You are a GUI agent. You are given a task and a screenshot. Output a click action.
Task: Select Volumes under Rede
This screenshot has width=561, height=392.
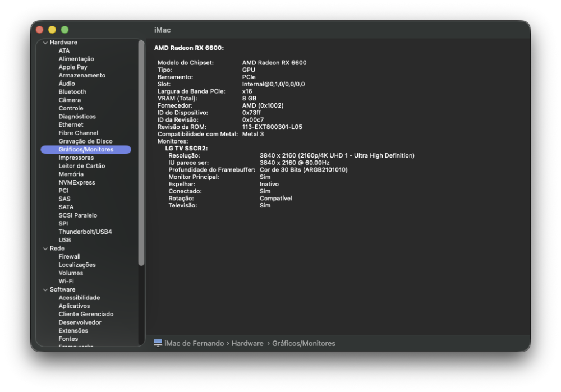coord(71,273)
